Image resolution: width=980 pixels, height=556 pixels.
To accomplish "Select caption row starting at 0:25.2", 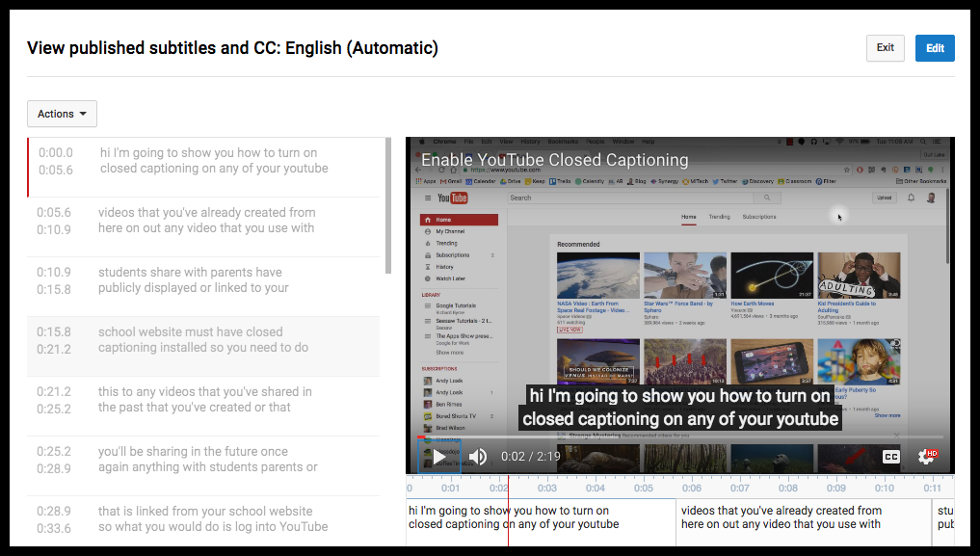I will 203,465.
